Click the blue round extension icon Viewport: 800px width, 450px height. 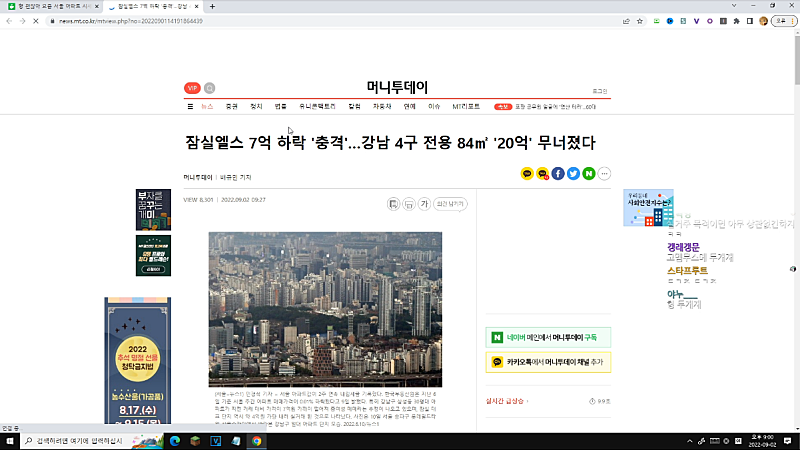(x=670, y=21)
